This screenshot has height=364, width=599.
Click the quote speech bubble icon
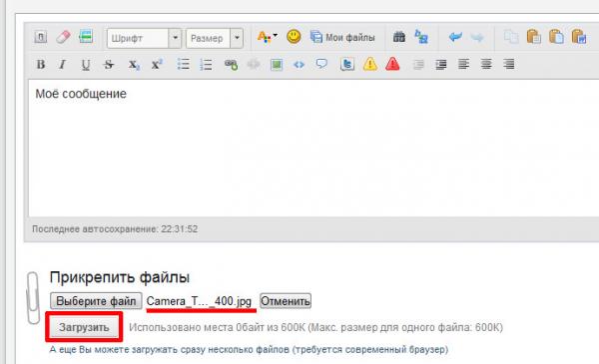(321, 64)
